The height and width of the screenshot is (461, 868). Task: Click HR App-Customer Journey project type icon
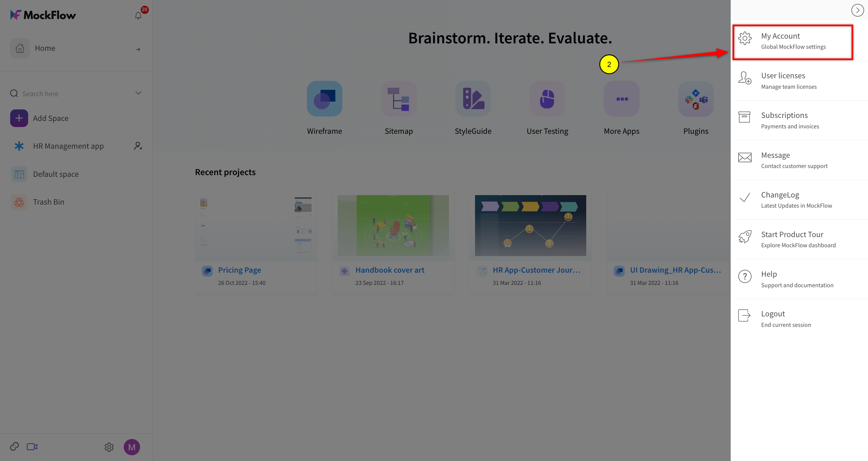[482, 271]
